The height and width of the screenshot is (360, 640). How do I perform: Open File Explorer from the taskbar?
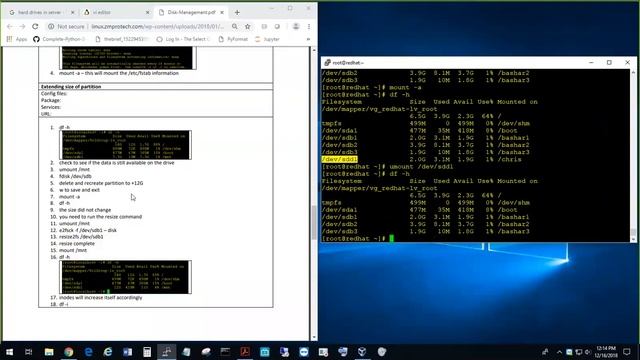pyautogui.click(x=49, y=352)
